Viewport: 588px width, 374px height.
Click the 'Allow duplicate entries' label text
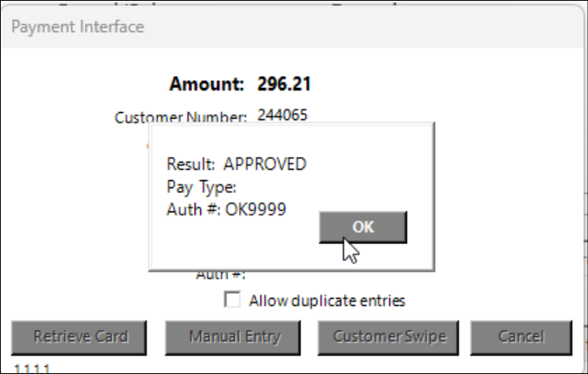(x=327, y=301)
